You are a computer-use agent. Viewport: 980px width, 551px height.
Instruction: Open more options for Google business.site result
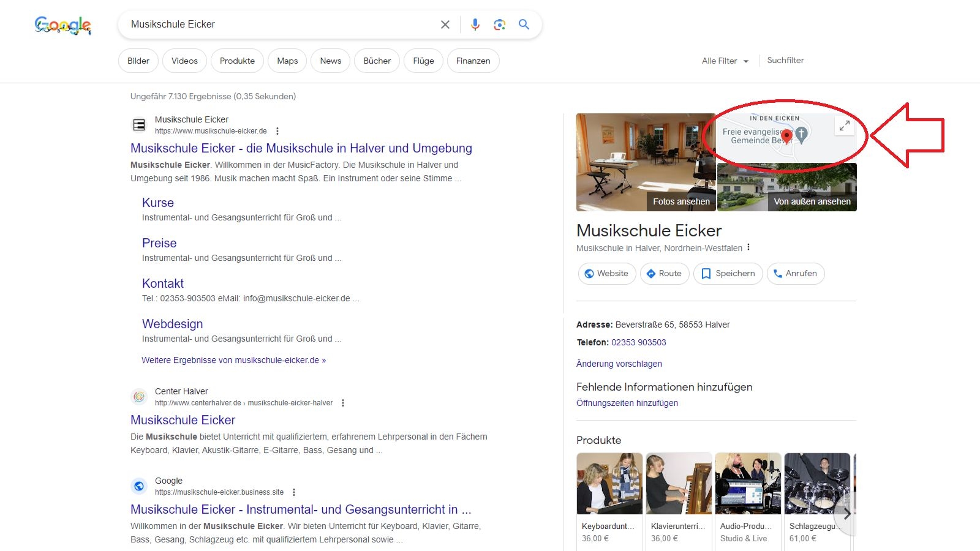(294, 492)
